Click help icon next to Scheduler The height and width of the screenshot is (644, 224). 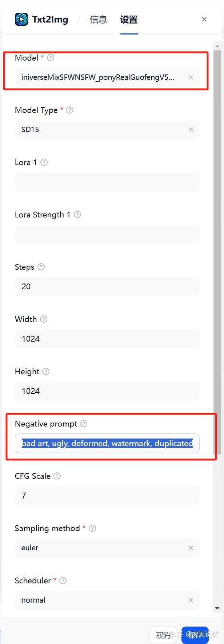63,580
